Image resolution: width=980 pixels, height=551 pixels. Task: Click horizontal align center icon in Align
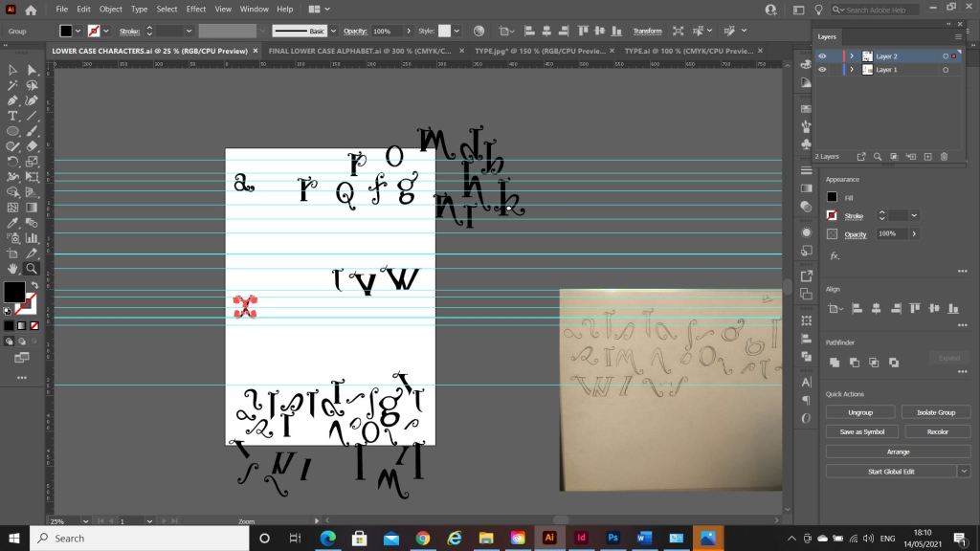click(x=874, y=308)
